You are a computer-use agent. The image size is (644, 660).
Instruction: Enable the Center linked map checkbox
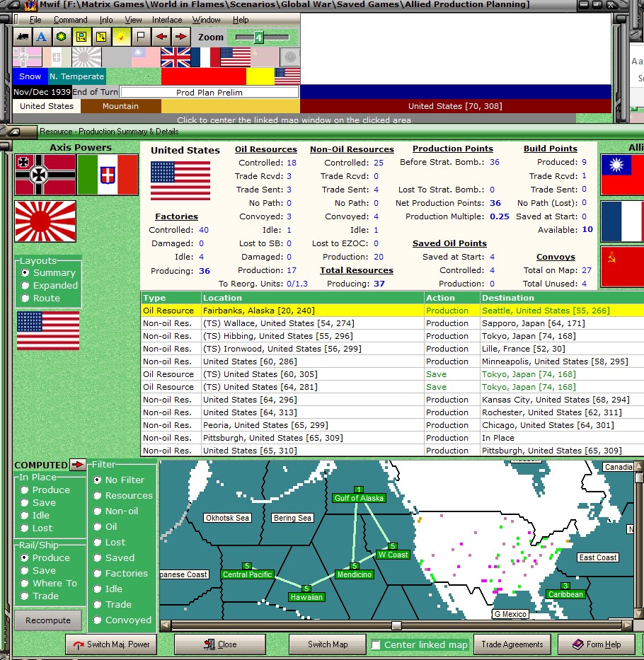[376, 645]
